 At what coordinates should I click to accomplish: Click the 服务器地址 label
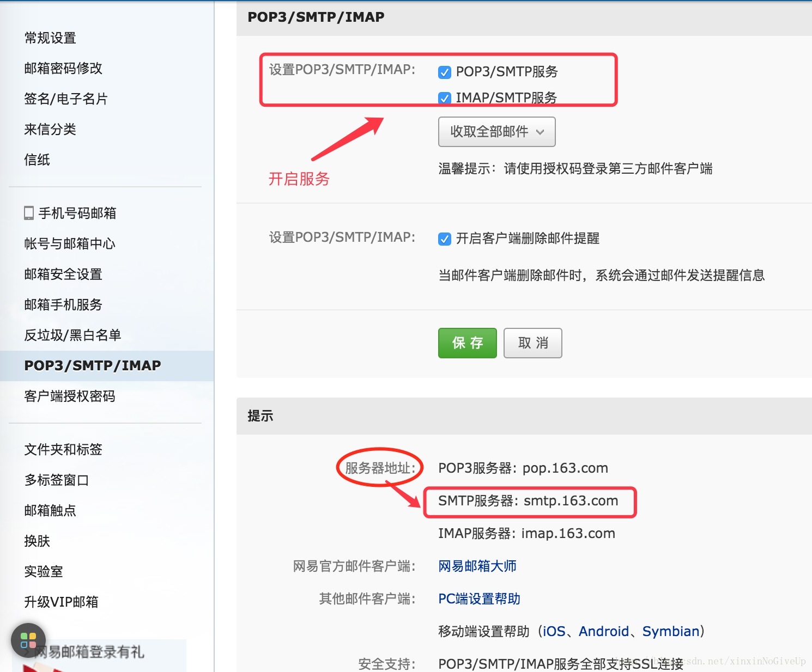tap(380, 468)
